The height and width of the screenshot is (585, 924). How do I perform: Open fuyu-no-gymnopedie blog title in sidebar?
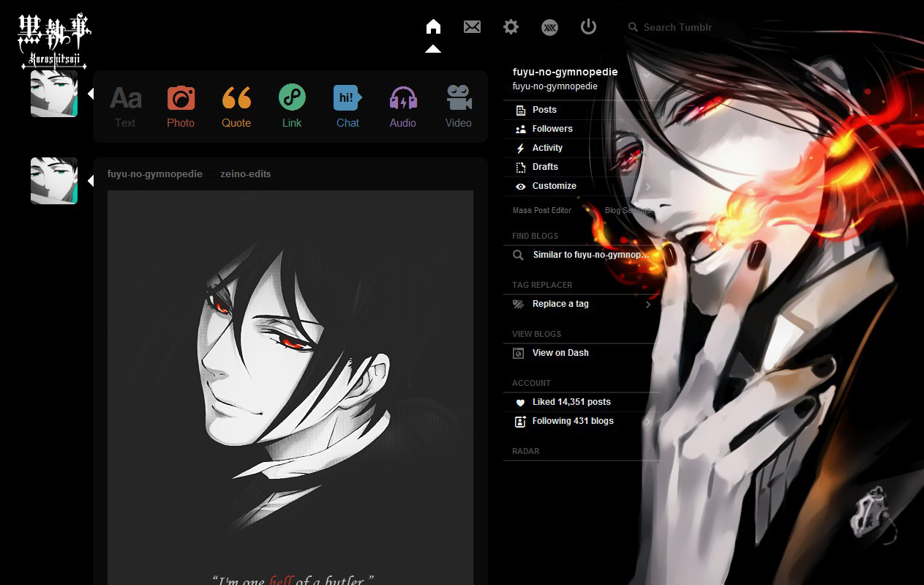pos(566,72)
